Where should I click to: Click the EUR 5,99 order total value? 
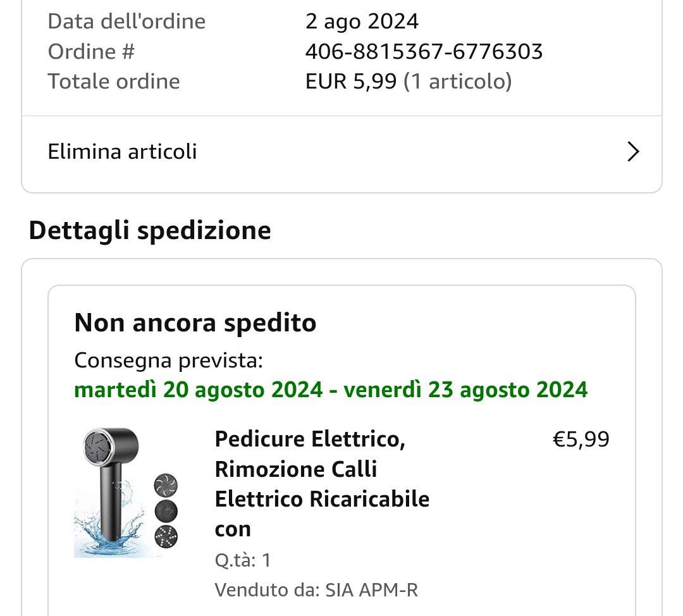[x=352, y=82]
